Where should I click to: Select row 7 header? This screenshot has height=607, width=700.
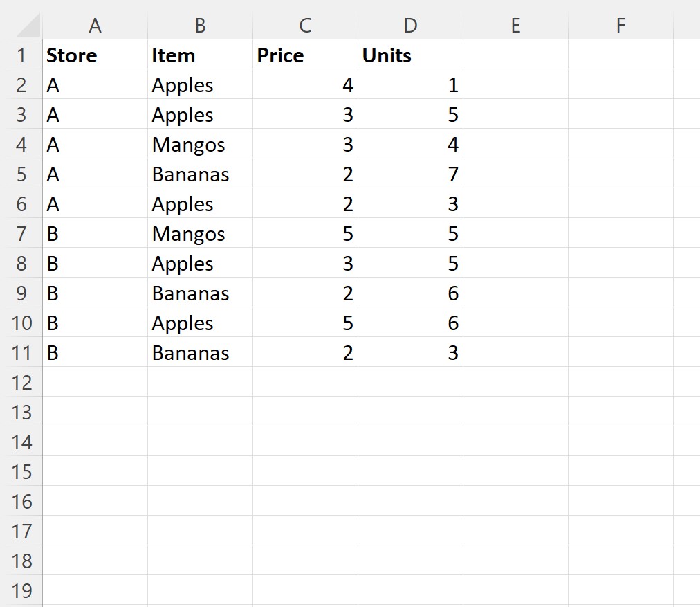click(x=21, y=234)
